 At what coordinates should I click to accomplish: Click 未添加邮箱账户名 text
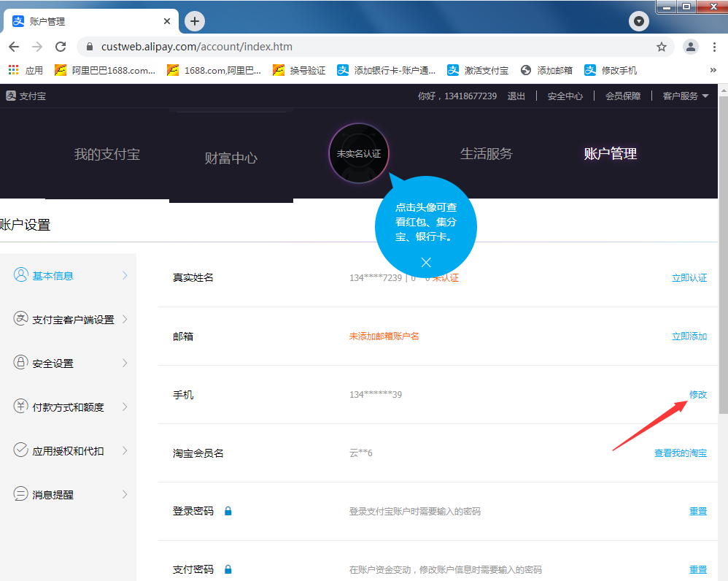pyautogui.click(x=384, y=336)
